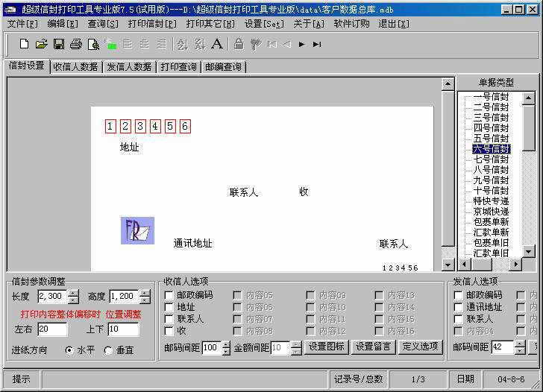Click the 定义选项 button

point(421,347)
